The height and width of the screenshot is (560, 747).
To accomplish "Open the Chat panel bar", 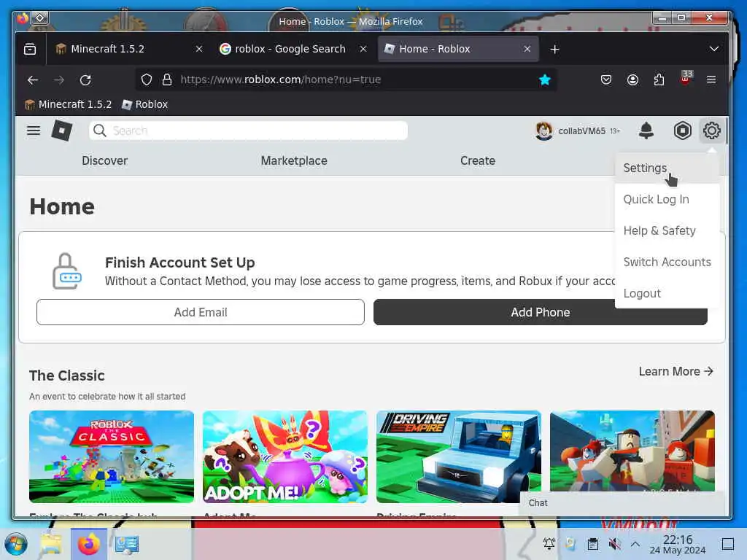I will (622, 503).
